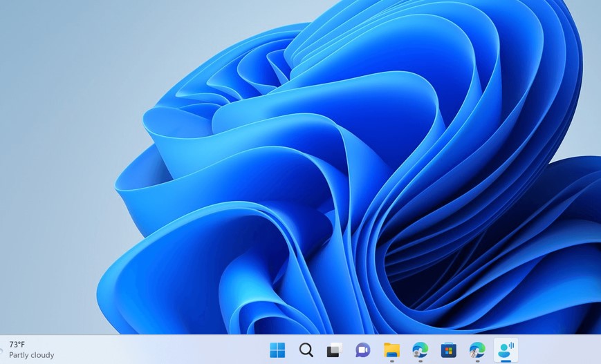601x364 pixels.
Task: Click the Search magnifying glass on taskbar
Action: pyautogui.click(x=306, y=350)
